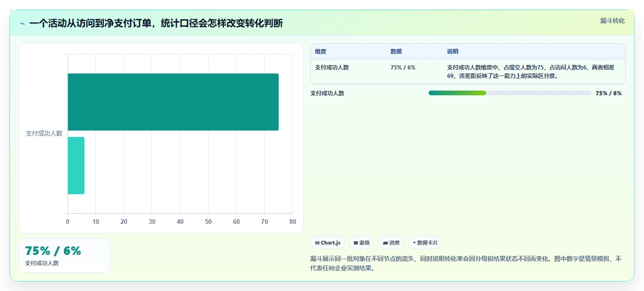The height and width of the screenshot is (291, 644).
Task: Click the page title about 净支付订单
Action: coord(156,23)
